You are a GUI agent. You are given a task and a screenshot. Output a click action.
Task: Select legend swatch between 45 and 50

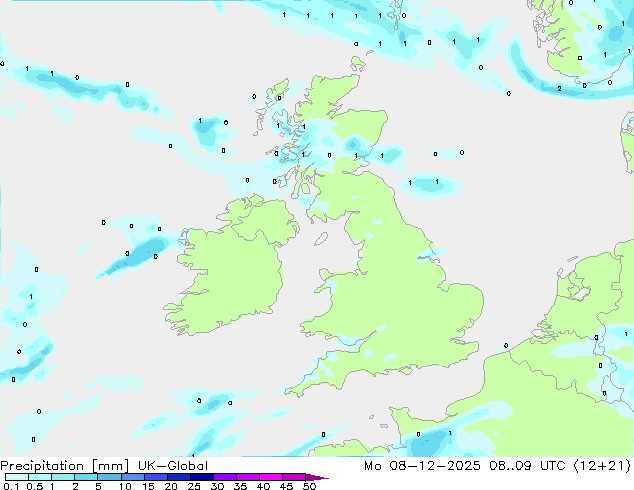pyautogui.click(x=294, y=477)
